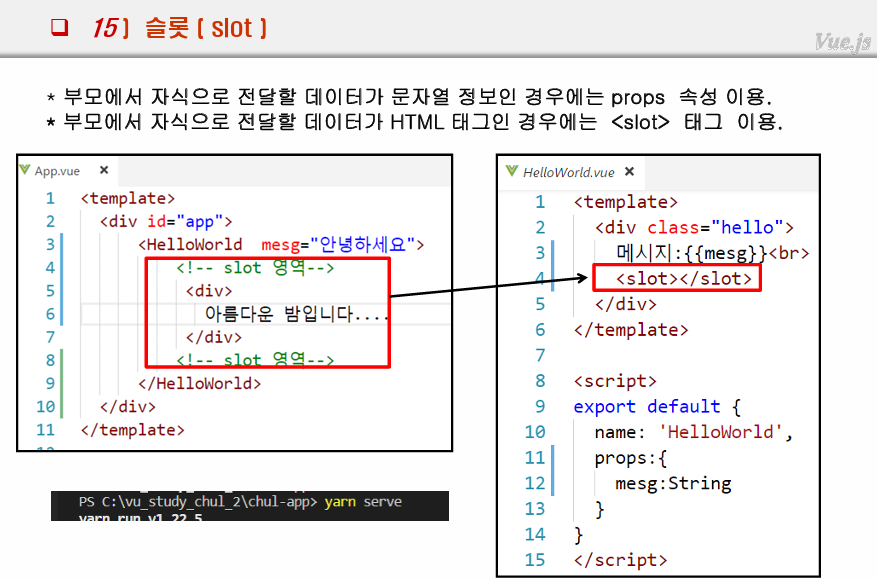Viewport: 877px width, 580px height.
Task: Click the </script> closing tag
Action: pyautogui.click(x=620, y=560)
